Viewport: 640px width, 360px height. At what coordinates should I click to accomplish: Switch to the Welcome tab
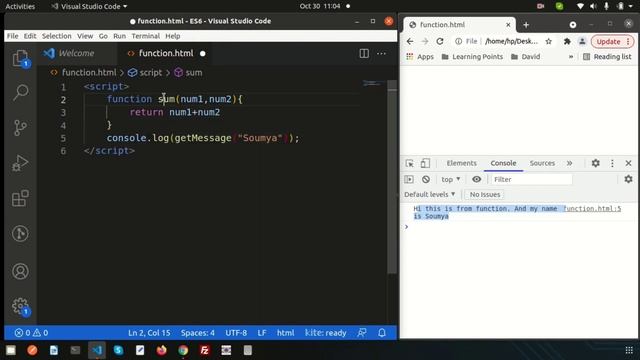pos(76,53)
